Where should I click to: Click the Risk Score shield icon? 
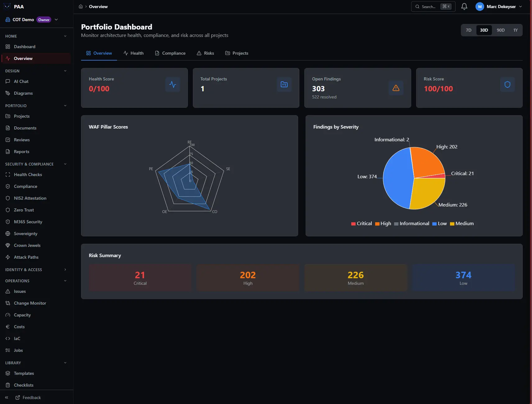pyautogui.click(x=507, y=84)
